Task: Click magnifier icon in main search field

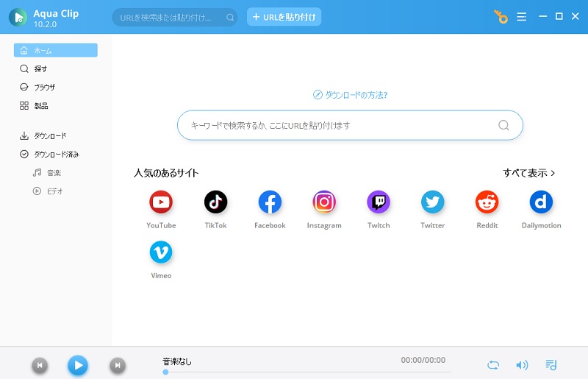Action: (503, 125)
